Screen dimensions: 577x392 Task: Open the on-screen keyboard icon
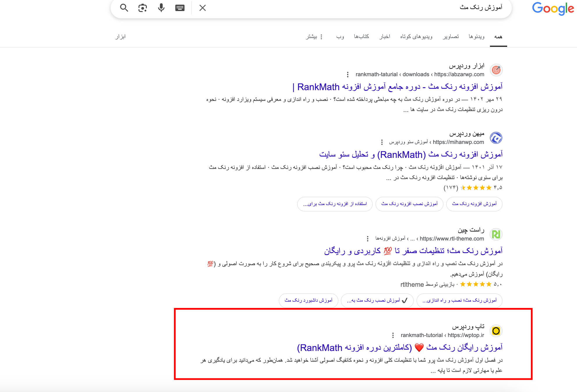click(180, 8)
